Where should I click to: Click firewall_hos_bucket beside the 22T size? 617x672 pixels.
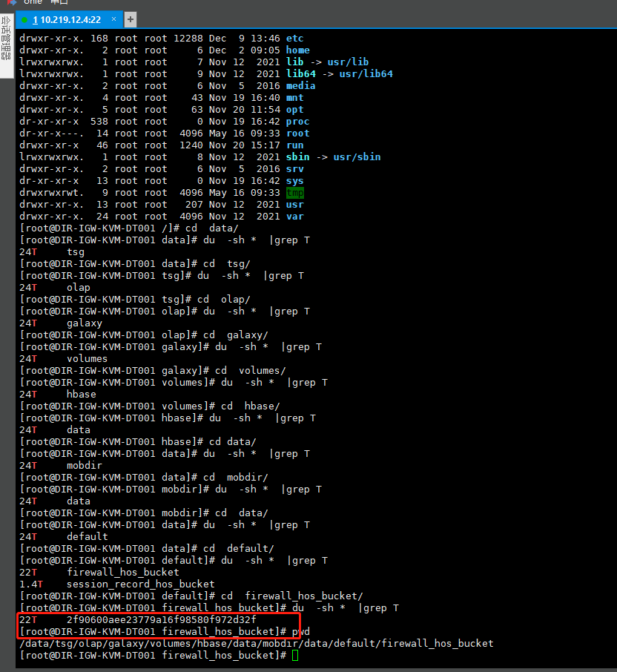(122, 573)
